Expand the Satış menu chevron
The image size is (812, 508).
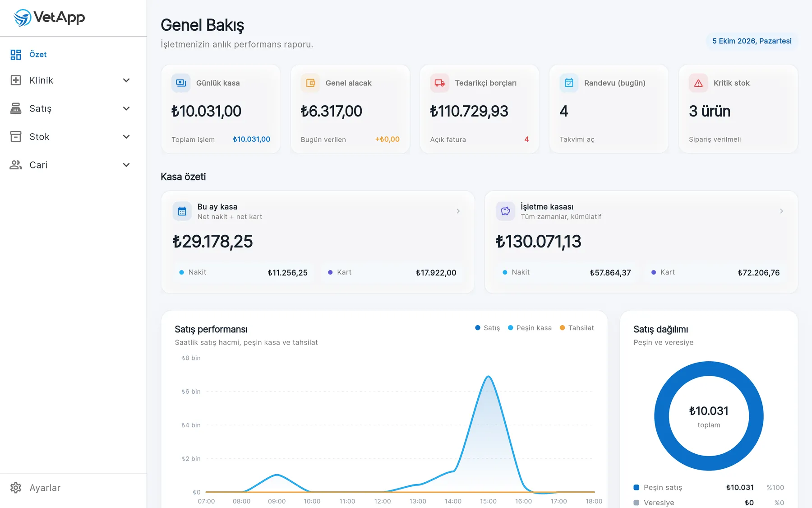point(127,108)
